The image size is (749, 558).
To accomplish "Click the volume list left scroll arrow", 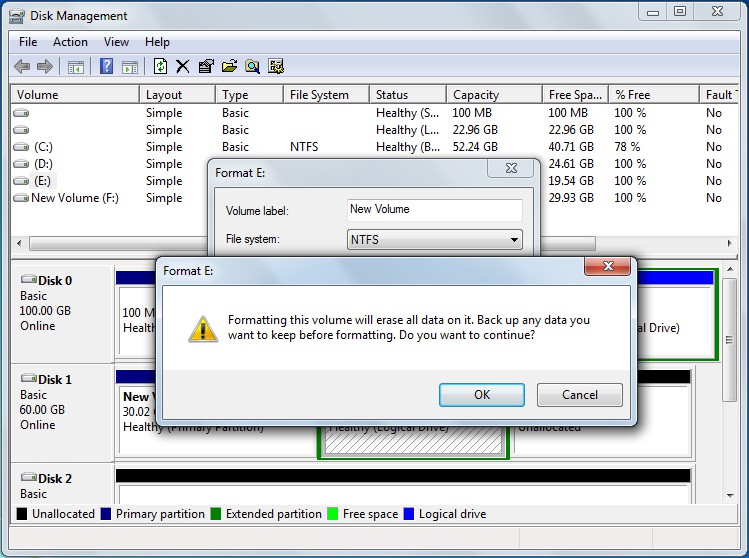I will (x=19, y=243).
